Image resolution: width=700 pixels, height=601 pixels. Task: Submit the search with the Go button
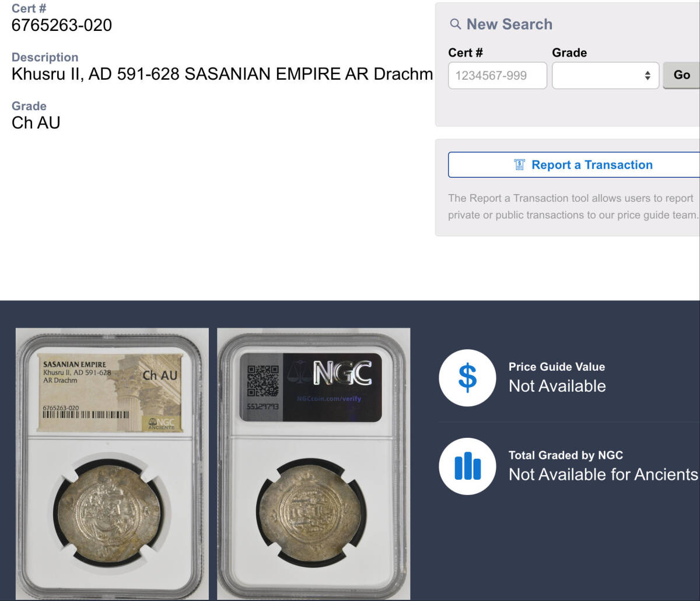[682, 75]
